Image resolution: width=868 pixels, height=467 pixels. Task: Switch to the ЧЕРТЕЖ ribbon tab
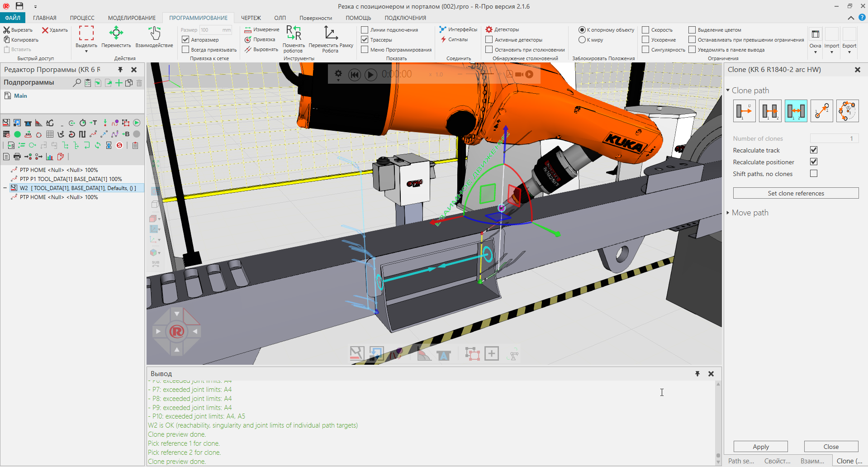coord(251,18)
